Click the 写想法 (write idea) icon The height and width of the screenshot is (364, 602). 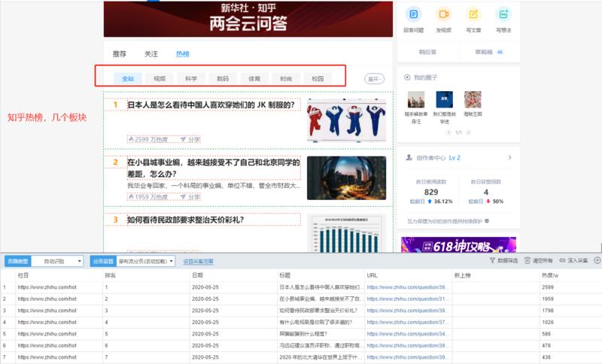pyautogui.click(x=503, y=14)
